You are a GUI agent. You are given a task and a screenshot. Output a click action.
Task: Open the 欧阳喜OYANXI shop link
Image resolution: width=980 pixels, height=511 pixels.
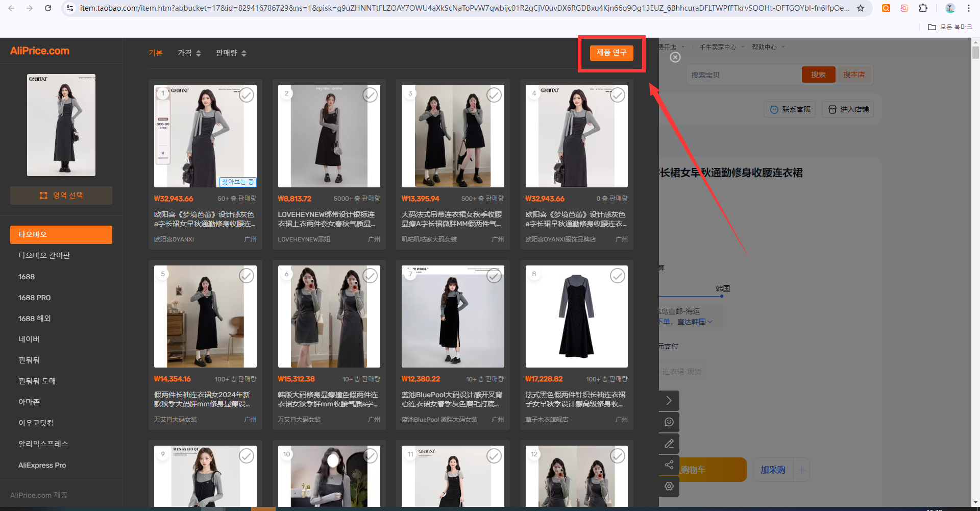tap(174, 239)
